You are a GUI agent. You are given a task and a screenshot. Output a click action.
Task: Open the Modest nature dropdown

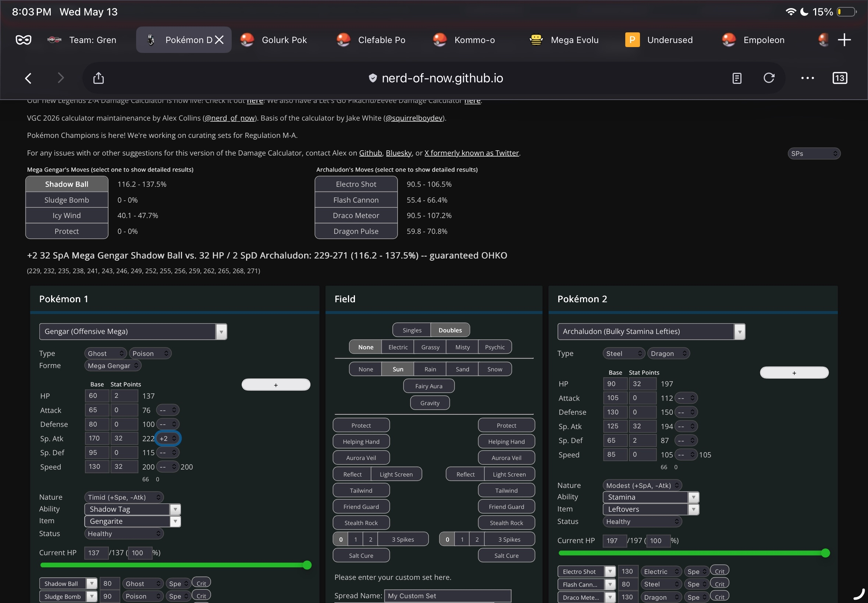coord(643,485)
